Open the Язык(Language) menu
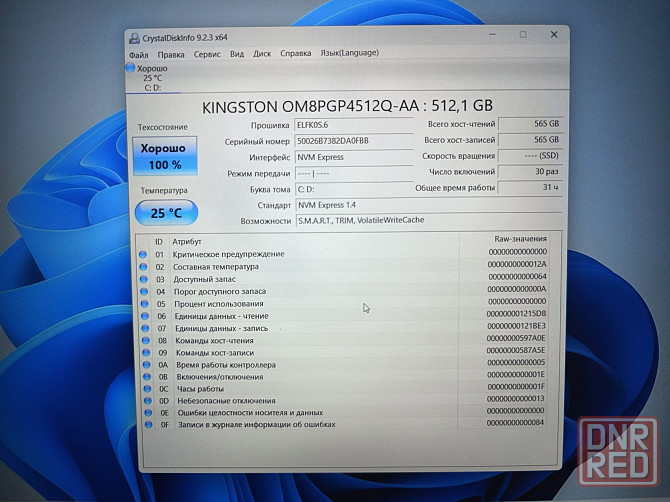 (349, 54)
